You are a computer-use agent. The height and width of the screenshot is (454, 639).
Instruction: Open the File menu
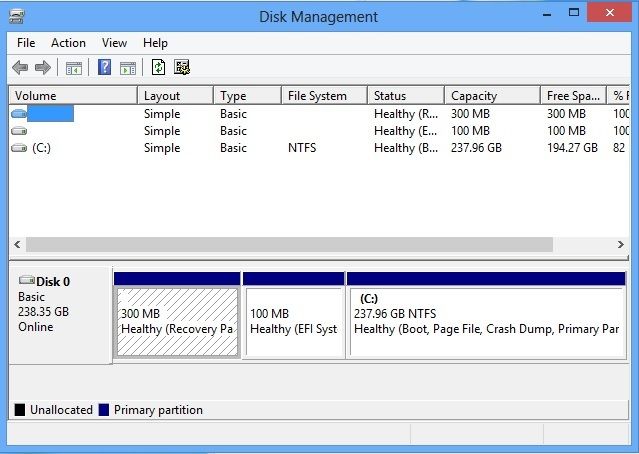point(26,43)
